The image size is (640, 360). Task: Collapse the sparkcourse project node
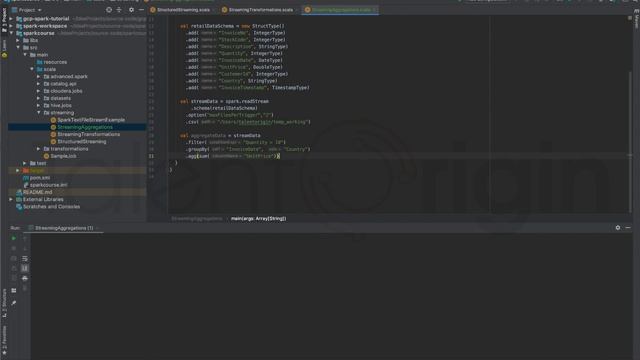point(11,33)
